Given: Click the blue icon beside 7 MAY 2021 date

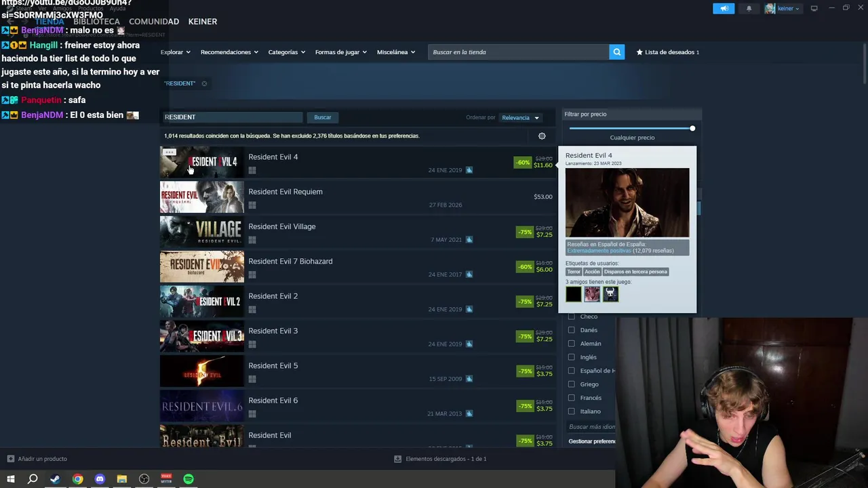Looking at the screenshot, I should (x=469, y=240).
